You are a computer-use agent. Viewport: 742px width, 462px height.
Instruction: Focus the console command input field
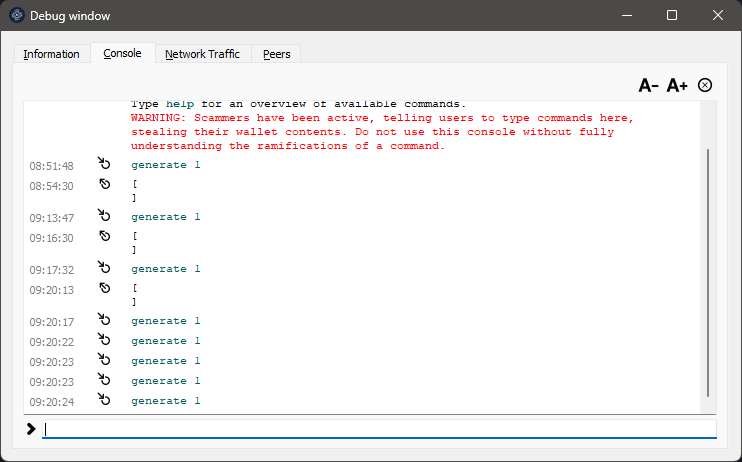380,428
